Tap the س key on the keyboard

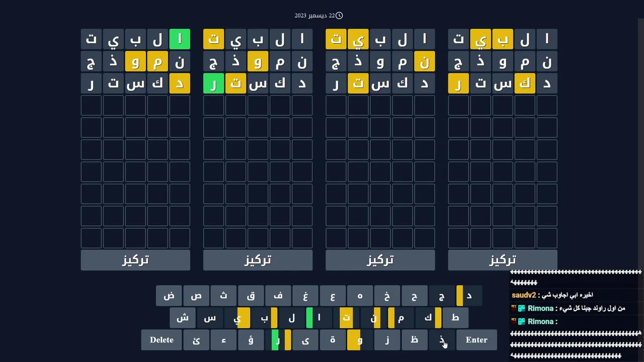210,318
